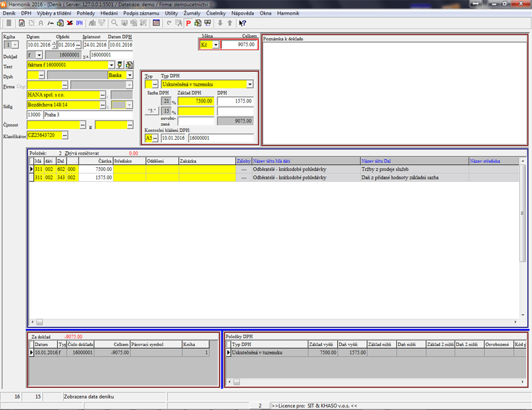Click the ellipsis button beside HANA spol. s r.o.
The height and width of the screenshot is (410, 532).
click(x=103, y=95)
